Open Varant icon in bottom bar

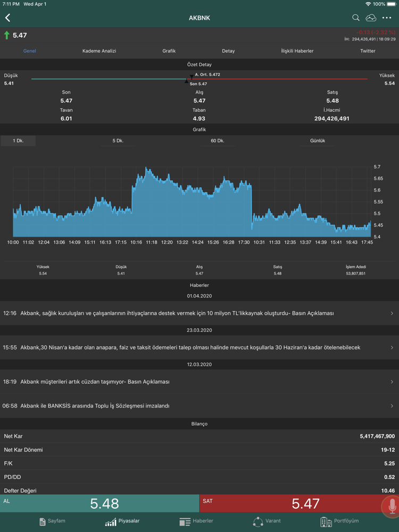click(x=258, y=521)
